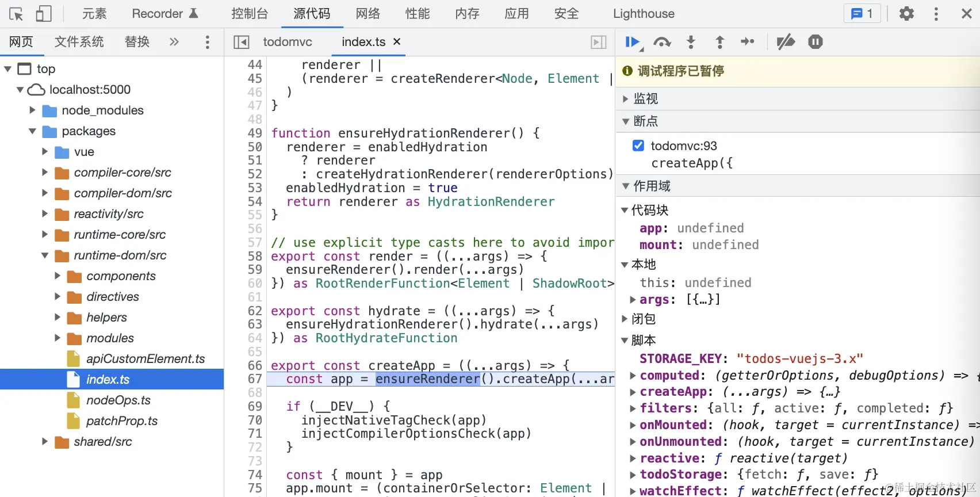Open patchProp.ts file
980x497 pixels.
[122, 421]
